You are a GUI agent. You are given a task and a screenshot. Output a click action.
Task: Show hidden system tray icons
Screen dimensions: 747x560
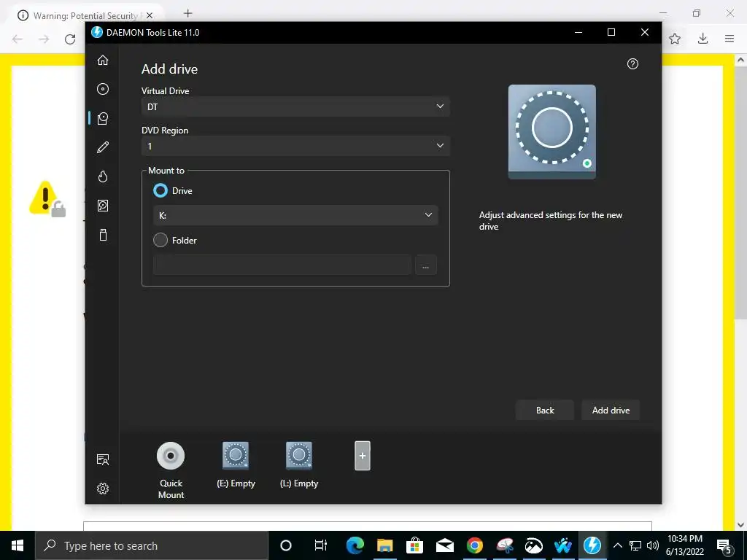(x=617, y=545)
